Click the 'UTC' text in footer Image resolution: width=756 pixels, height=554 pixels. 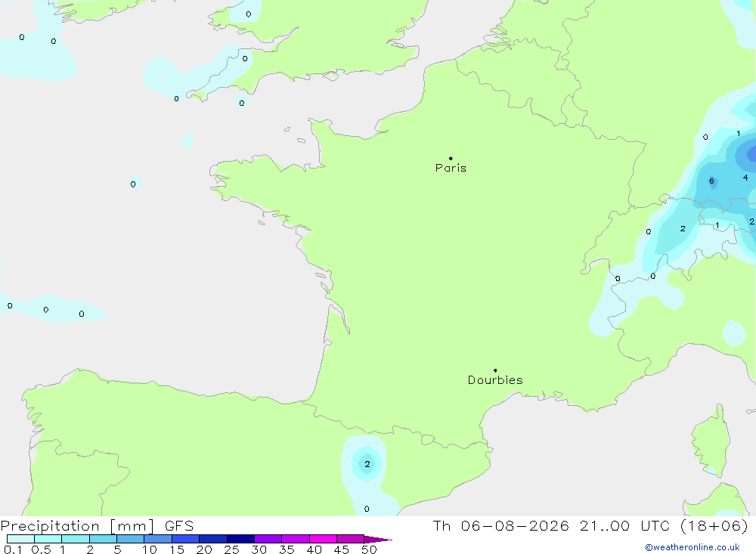(x=657, y=526)
